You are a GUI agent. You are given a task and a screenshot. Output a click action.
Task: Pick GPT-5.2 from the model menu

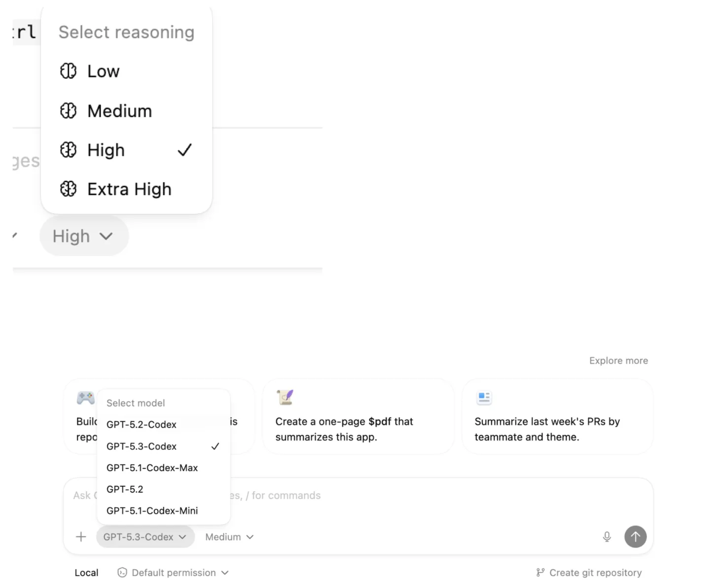pos(125,489)
